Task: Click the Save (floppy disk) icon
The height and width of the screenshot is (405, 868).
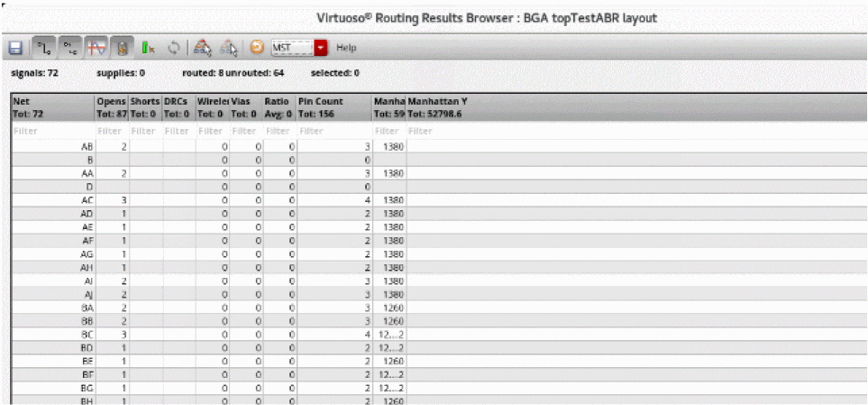Action: (16, 48)
